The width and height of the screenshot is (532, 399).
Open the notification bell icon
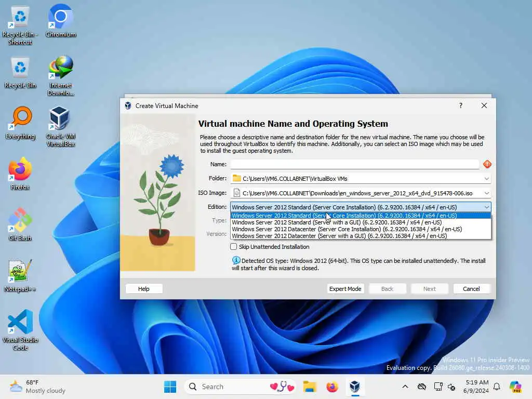497,387
